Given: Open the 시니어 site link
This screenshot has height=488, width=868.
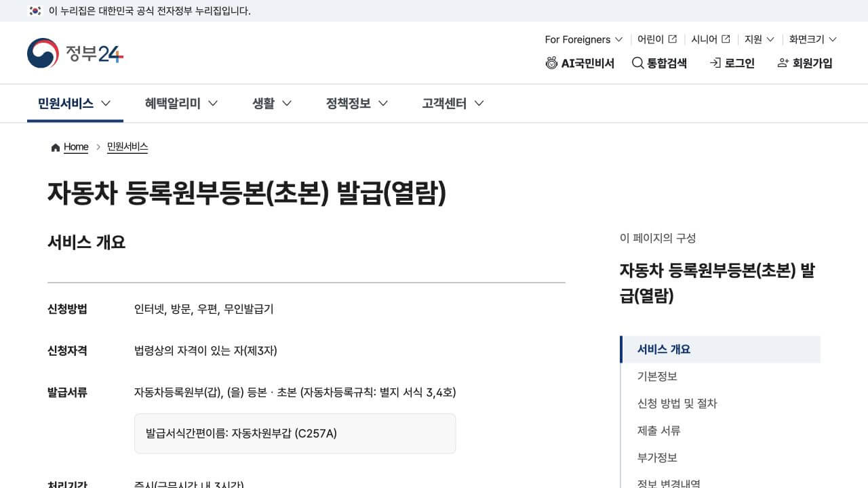Looking at the screenshot, I should (711, 39).
